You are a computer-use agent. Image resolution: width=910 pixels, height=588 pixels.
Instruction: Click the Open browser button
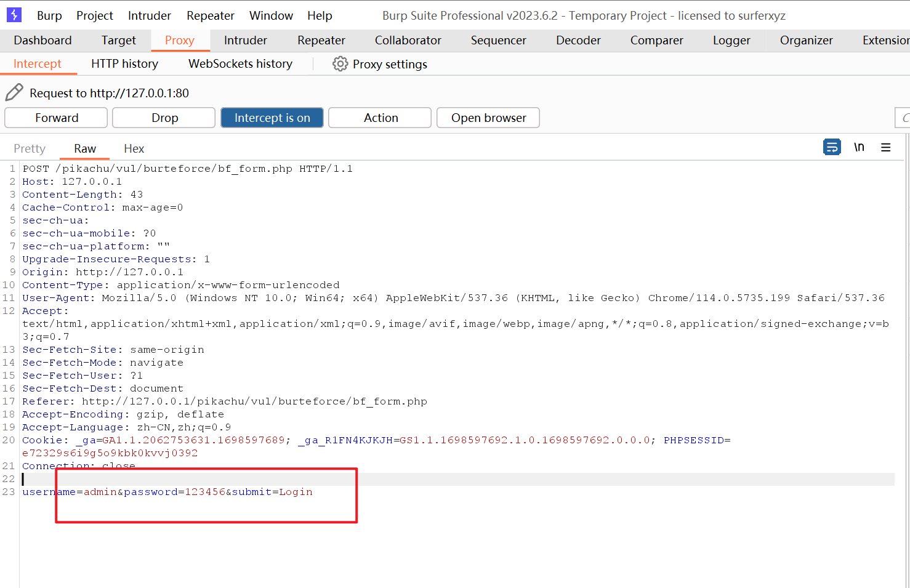tap(488, 118)
